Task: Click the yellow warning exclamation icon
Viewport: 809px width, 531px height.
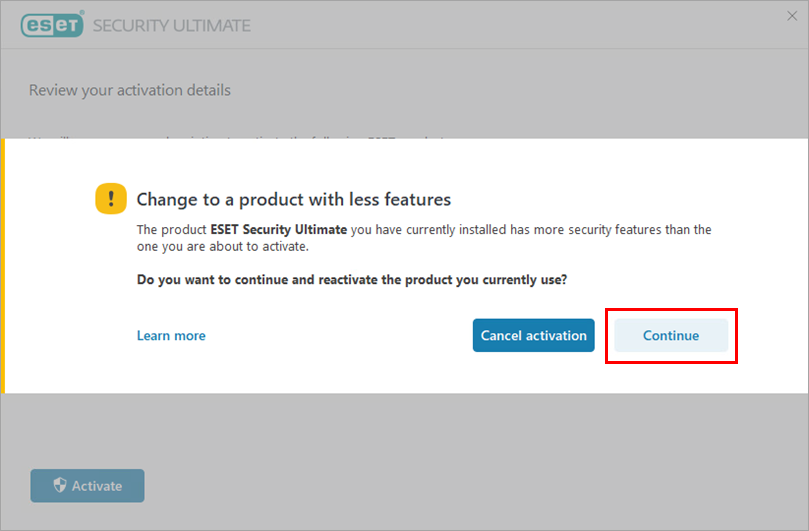Action: pos(111,198)
